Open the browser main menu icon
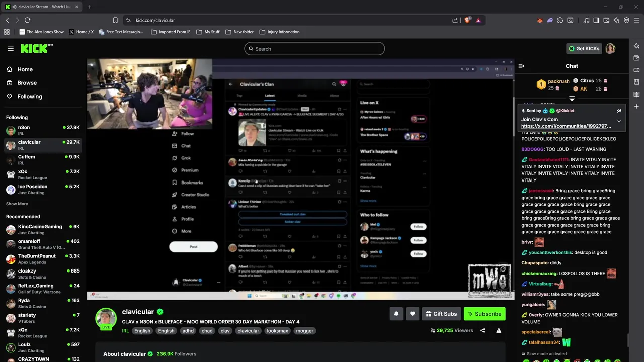This screenshot has width=644, height=362. click(x=637, y=20)
